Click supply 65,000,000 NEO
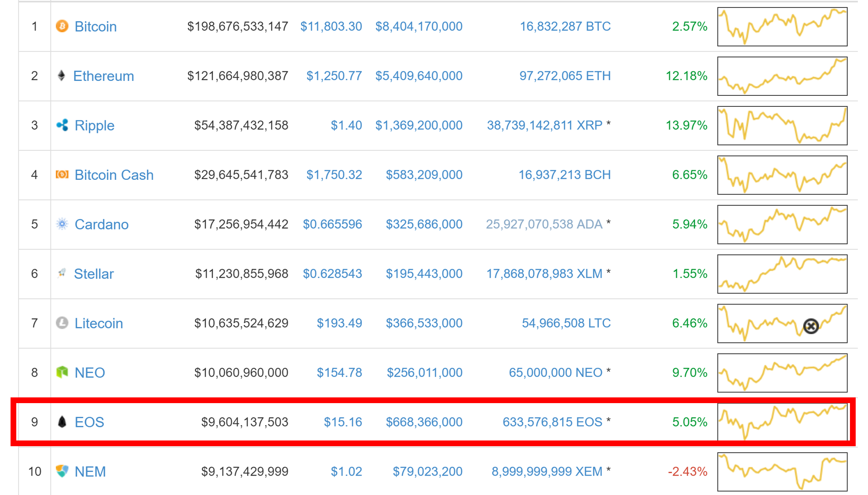Screen dimensions: 868x495 click(x=555, y=373)
